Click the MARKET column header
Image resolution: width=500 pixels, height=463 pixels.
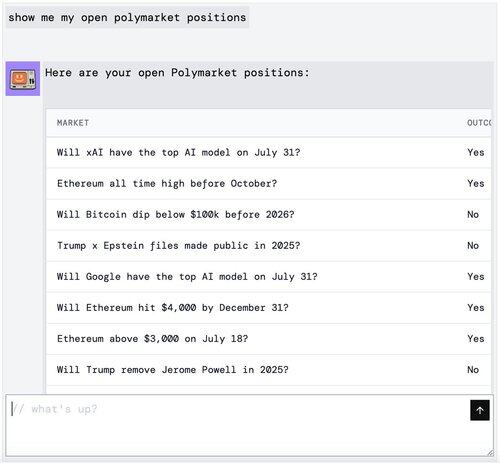[73, 123]
